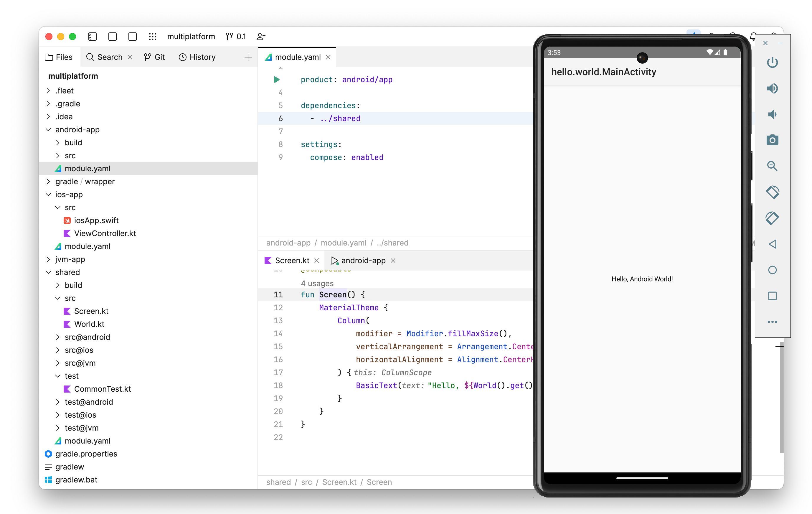Expand the src@android folder
Viewport: 812px width, 514px height.
point(58,337)
